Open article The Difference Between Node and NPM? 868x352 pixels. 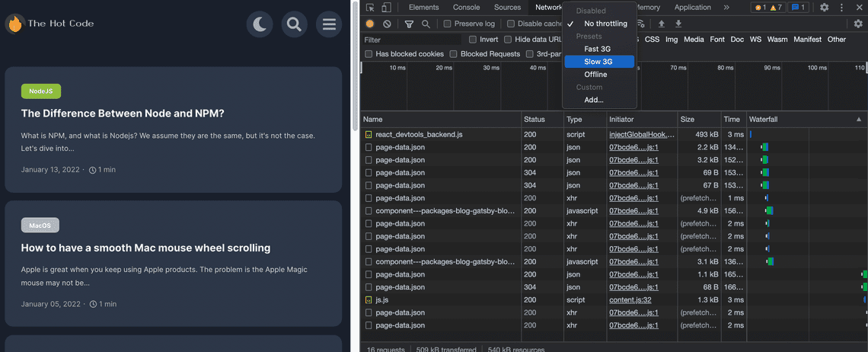coord(123,114)
